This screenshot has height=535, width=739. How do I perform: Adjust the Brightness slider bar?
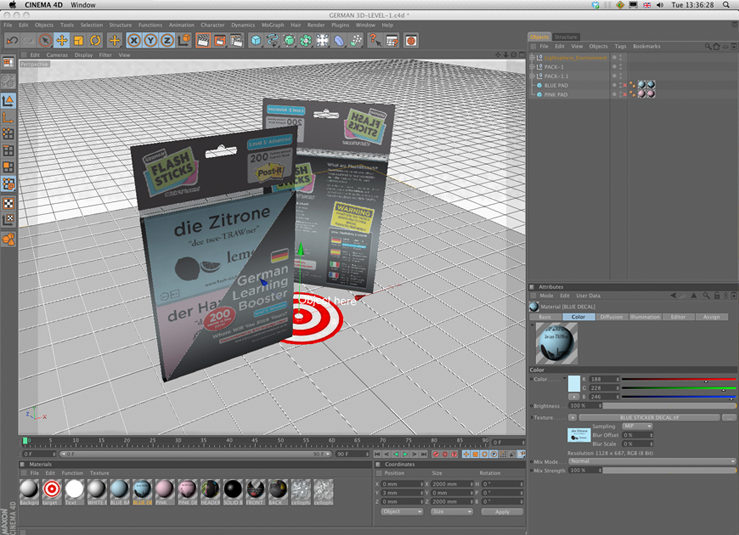669,406
